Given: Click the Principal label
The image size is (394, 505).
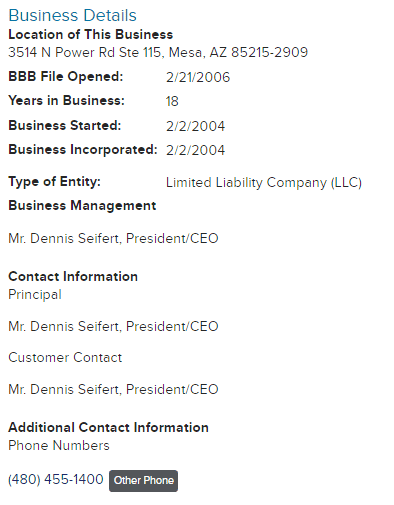Looking at the screenshot, I should coord(35,295).
